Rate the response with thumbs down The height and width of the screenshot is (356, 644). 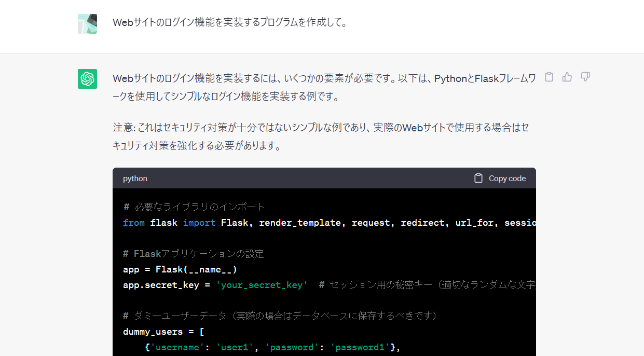(585, 76)
